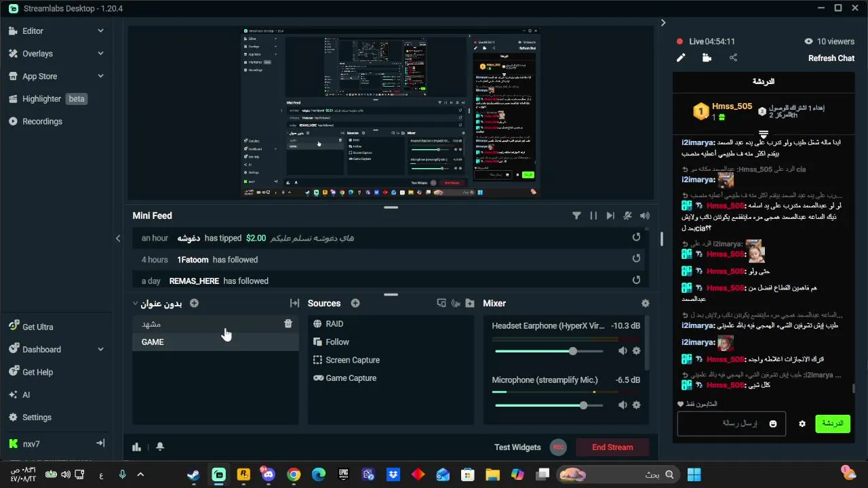
Task: Add a new scene with plus icon
Action: (194, 303)
